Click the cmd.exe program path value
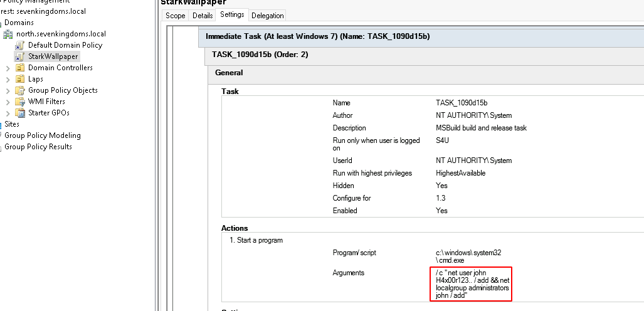The image size is (644, 311). pyautogui.click(x=468, y=257)
